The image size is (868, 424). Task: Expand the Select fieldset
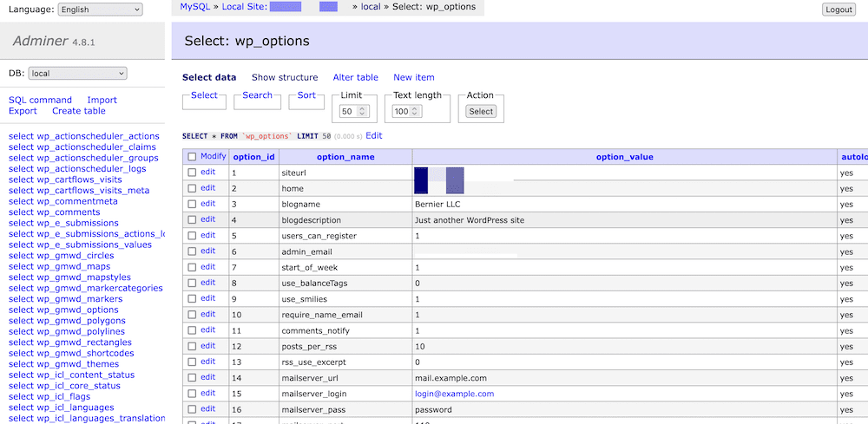coord(204,95)
